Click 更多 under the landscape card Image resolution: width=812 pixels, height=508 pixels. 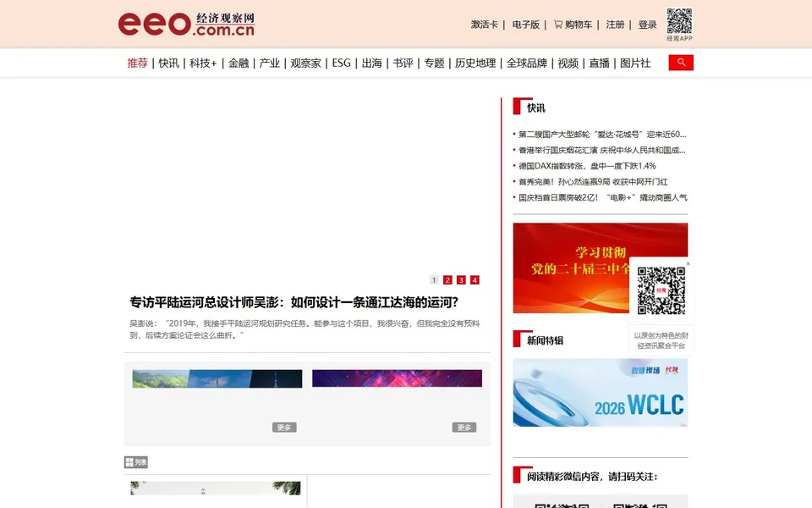point(284,427)
